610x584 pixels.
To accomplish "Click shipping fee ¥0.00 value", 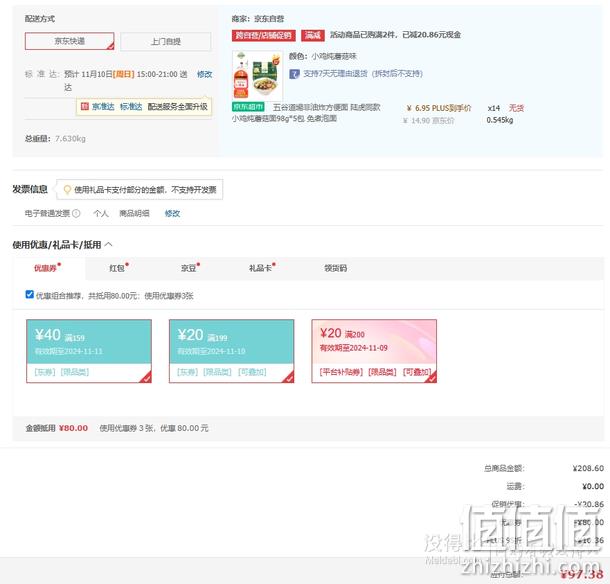I will pyautogui.click(x=593, y=486).
